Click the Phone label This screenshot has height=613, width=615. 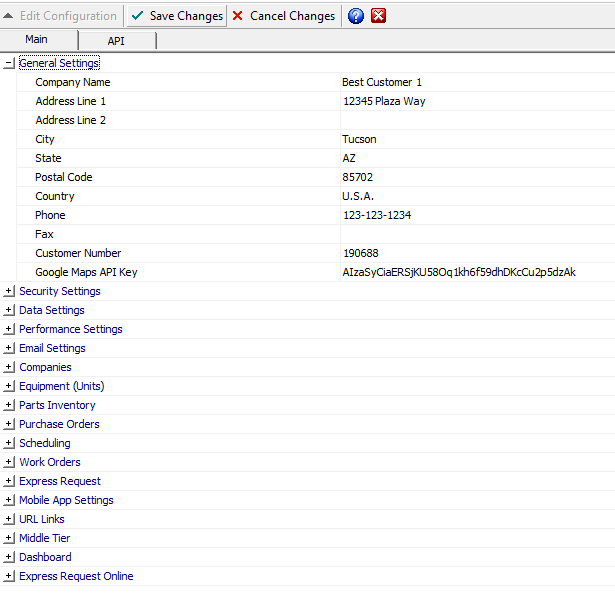point(50,215)
